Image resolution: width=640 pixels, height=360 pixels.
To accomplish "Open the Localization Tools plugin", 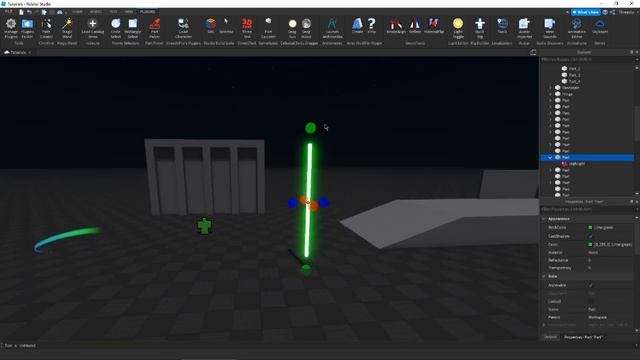I will click(502, 26).
